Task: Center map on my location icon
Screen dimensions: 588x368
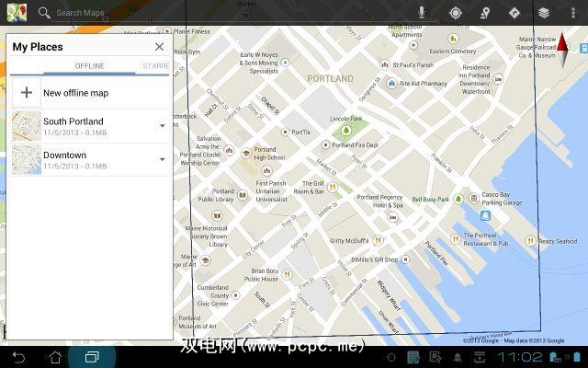Action: [456, 13]
